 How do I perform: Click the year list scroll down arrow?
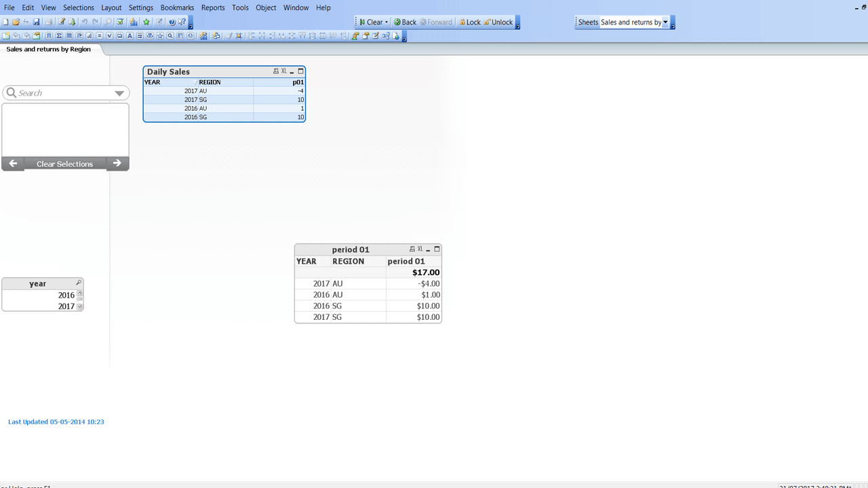[80, 306]
